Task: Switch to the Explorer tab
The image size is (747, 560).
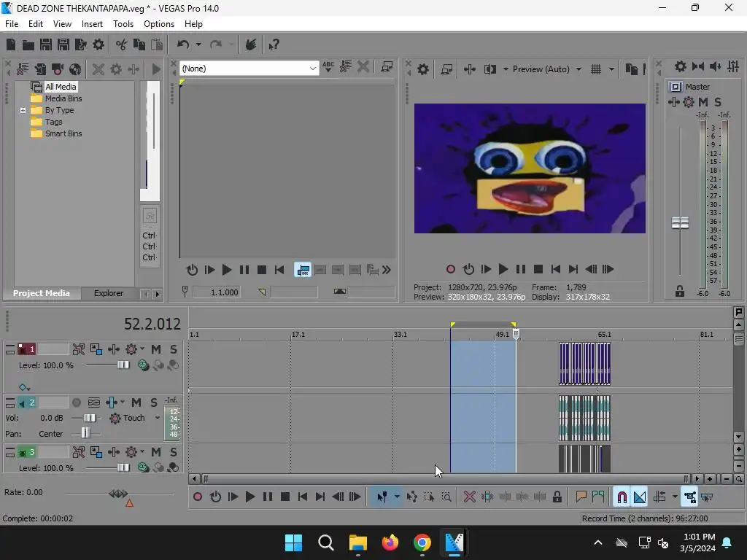Action: tap(109, 293)
